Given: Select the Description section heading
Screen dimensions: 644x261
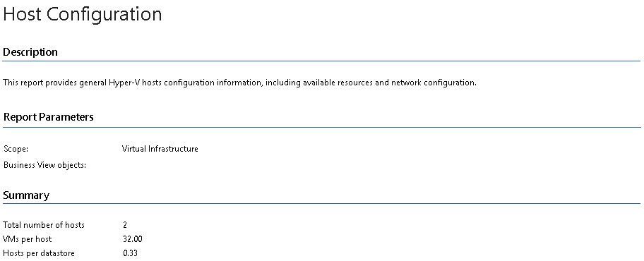Looking at the screenshot, I should point(30,52).
